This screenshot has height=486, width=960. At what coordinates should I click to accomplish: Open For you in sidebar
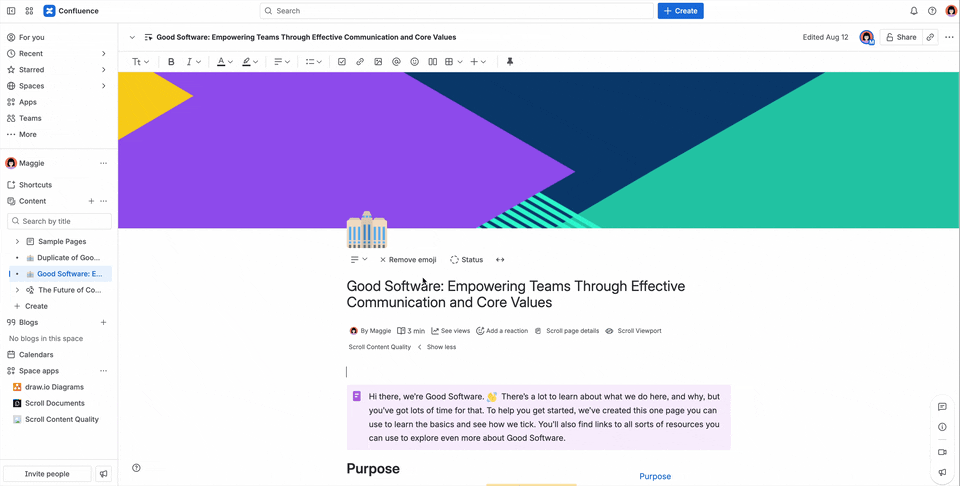click(31, 37)
